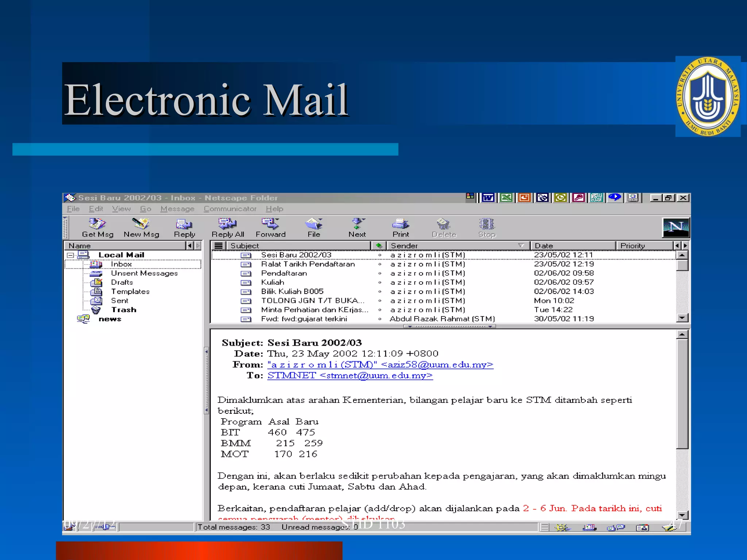Collapse folder pane via vertical divider handle
Image resolution: width=747 pixels, height=560 pixels.
(206, 381)
